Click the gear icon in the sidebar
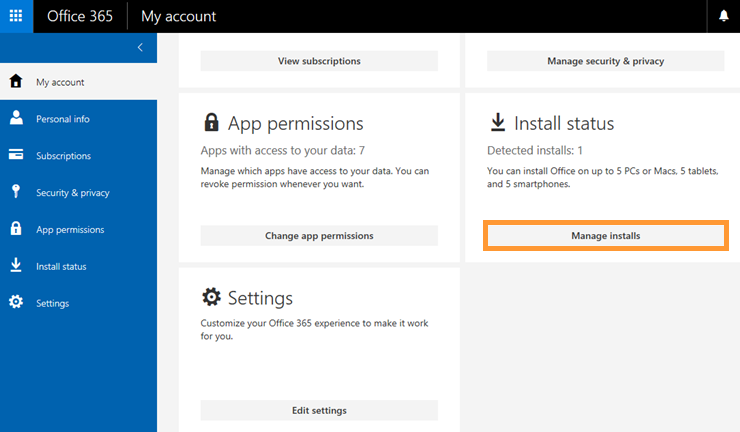 click(x=16, y=302)
